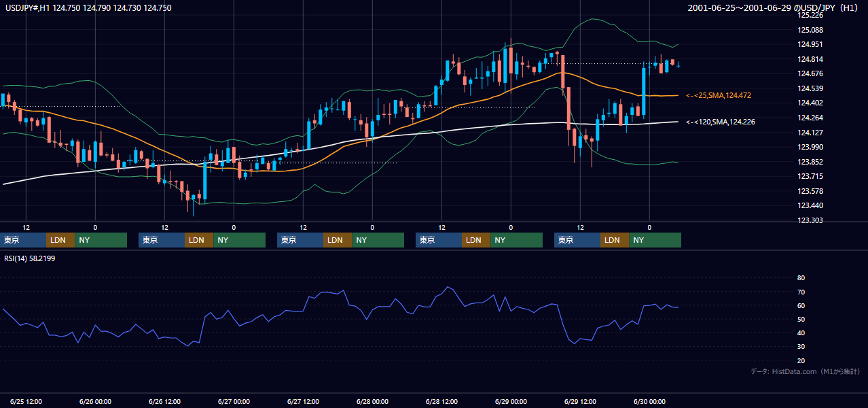Screen dimensions: 868x408
Task: Select the 123.303 price axis label
Action: [x=811, y=220]
